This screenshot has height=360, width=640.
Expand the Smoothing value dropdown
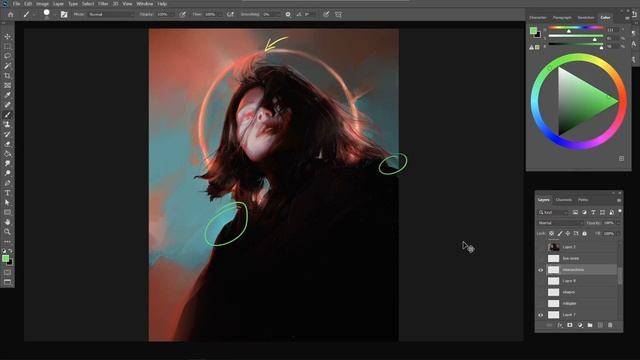(x=278, y=14)
